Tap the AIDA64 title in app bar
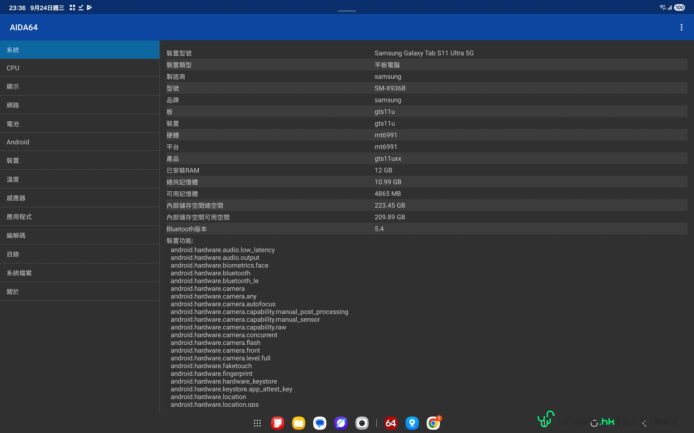Image resolution: width=694 pixels, height=433 pixels. point(24,27)
